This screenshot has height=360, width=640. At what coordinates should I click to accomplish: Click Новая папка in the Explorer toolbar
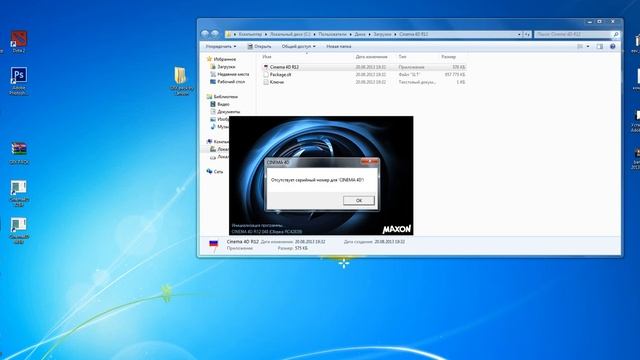click(x=338, y=47)
